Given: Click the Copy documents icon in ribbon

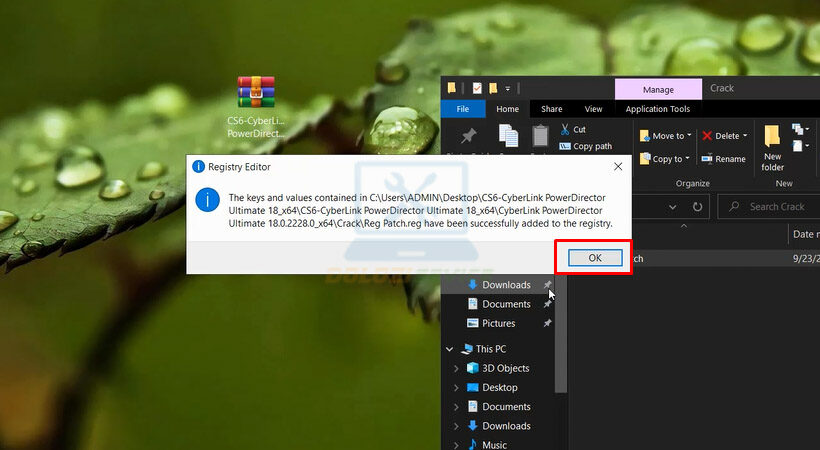Looking at the screenshot, I should [x=508, y=135].
